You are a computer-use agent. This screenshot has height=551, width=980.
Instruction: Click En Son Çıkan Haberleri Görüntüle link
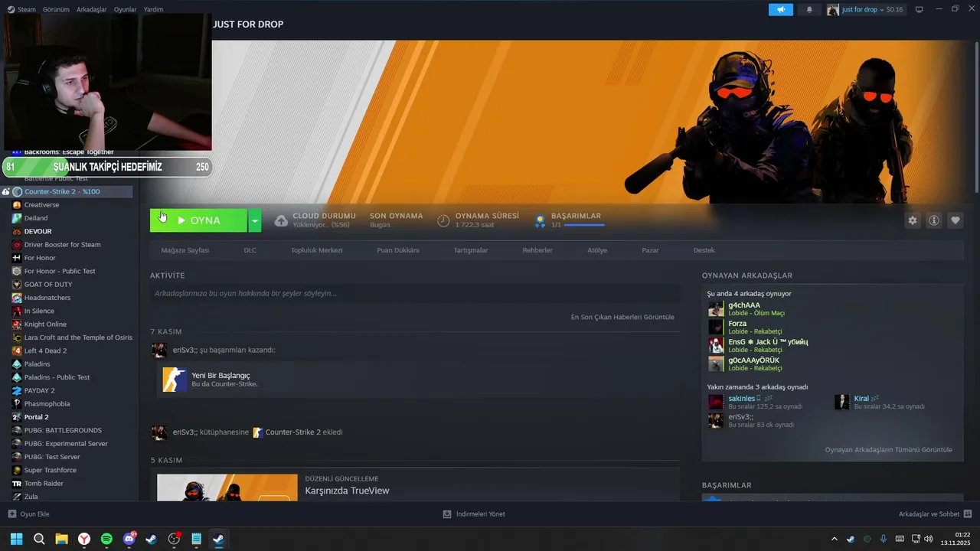(622, 317)
